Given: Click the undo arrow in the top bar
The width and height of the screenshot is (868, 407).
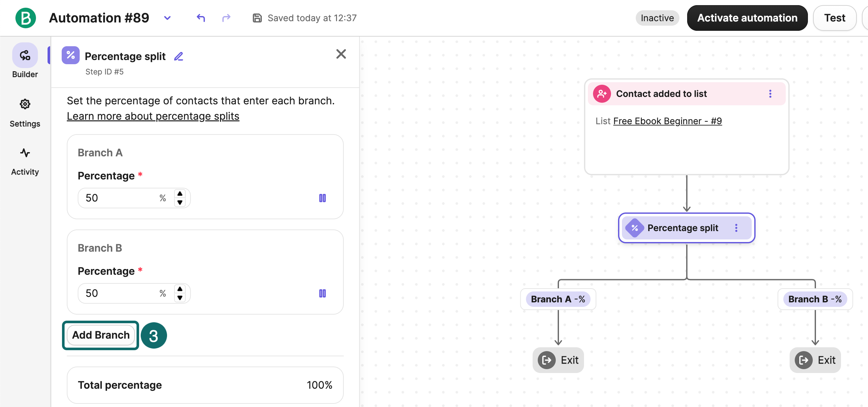Looking at the screenshot, I should point(201,18).
